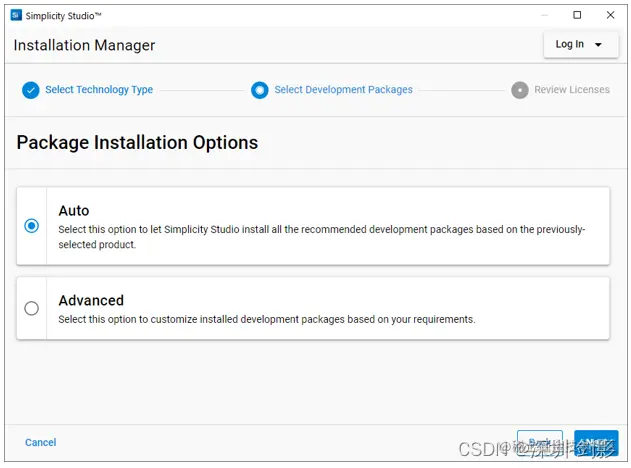The height and width of the screenshot is (468, 631).
Task: Click the Simplicity Studio logo in title bar
Action: 16,16
